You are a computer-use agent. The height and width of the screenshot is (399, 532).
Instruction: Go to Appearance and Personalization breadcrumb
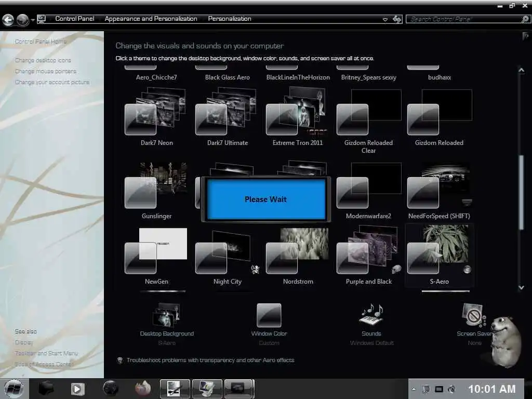(x=151, y=19)
